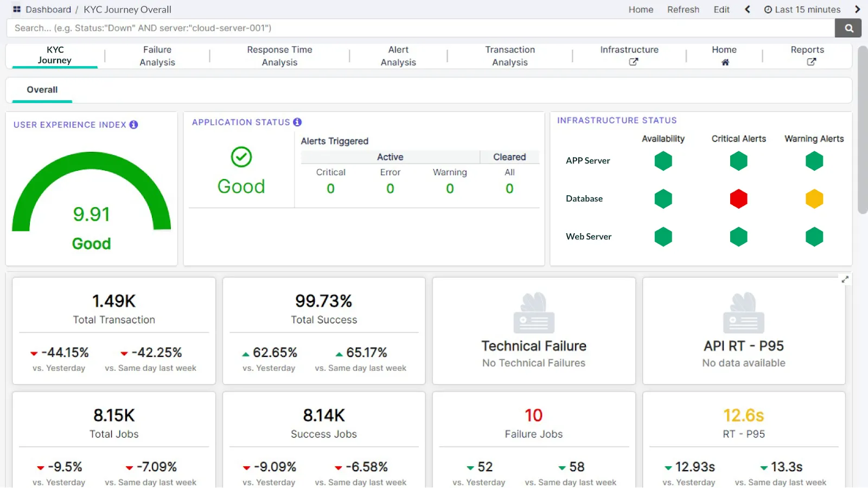Open the Response Time Analysis tab
868x488 pixels.
(x=279, y=56)
